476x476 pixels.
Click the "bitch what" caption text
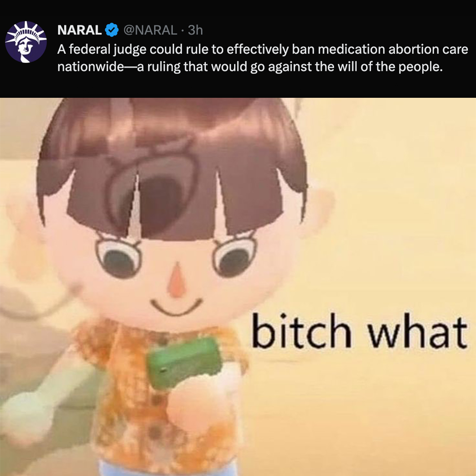tap(360, 331)
